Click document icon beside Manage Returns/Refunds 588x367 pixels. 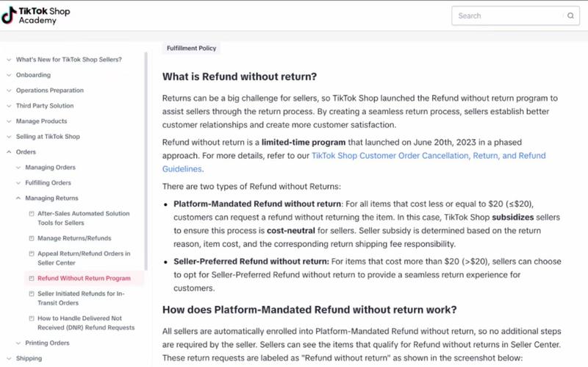click(32, 238)
